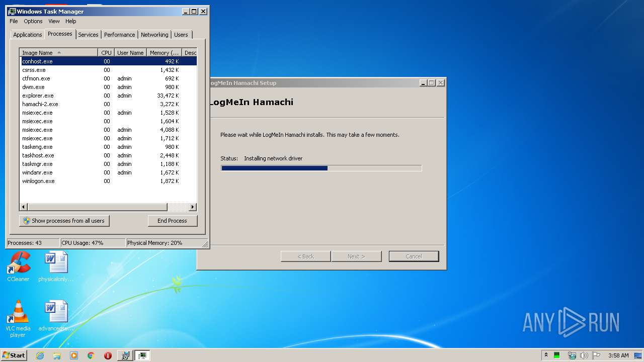Sort processes by User Name column

click(130, 53)
